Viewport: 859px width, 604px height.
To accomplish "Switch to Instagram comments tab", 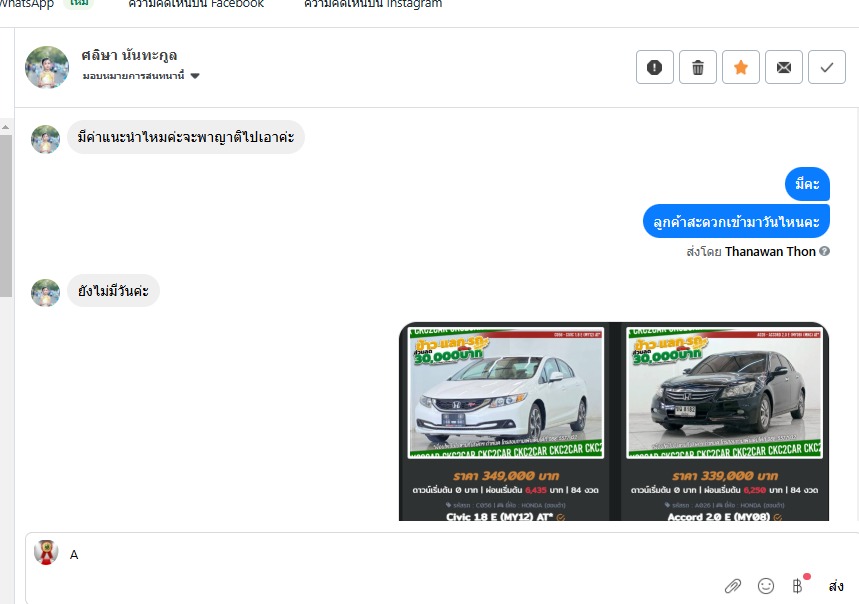I will click(x=373, y=4).
